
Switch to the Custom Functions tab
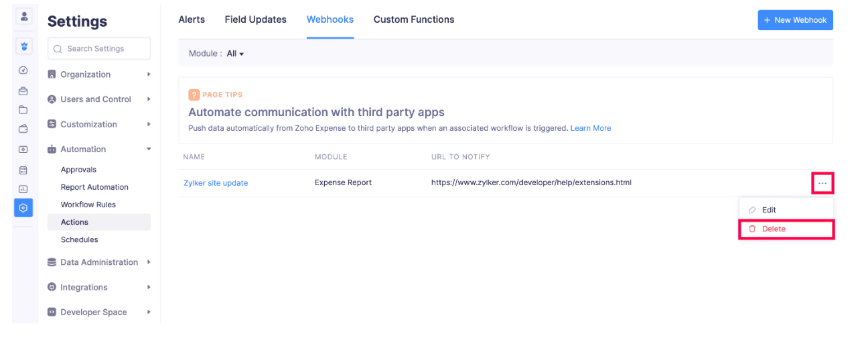(413, 19)
